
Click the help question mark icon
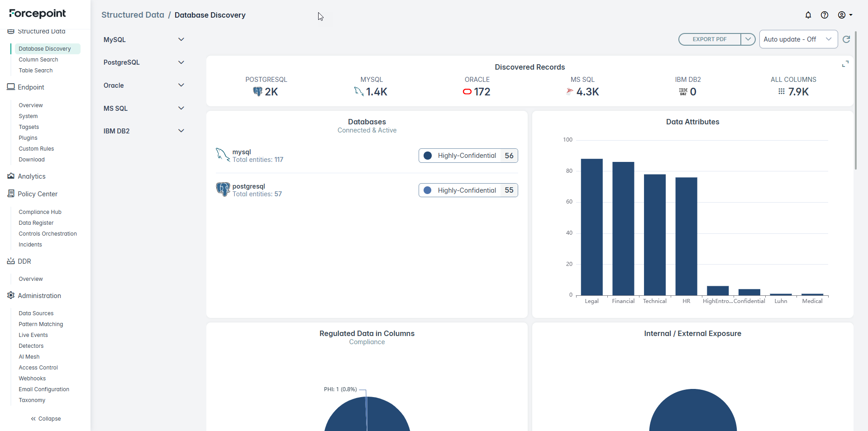[x=825, y=15]
